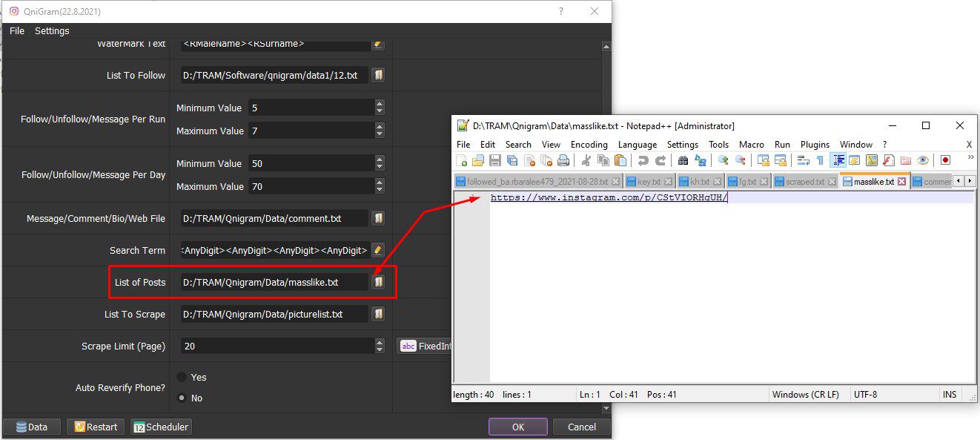
Task: Toggle Show All Characters pilcrow icon
Action: pyautogui.click(x=820, y=160)
